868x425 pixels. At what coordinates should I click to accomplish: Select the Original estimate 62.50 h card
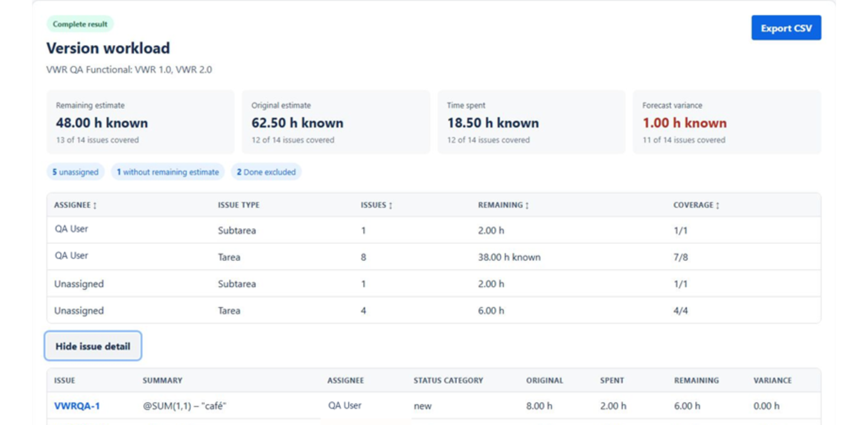coord(336,122)
